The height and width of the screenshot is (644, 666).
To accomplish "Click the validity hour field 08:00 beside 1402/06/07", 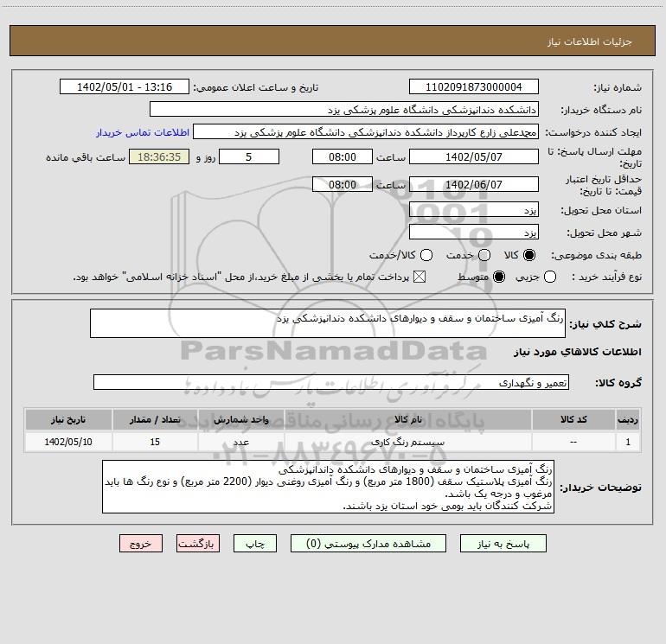I will pos(343,185).
